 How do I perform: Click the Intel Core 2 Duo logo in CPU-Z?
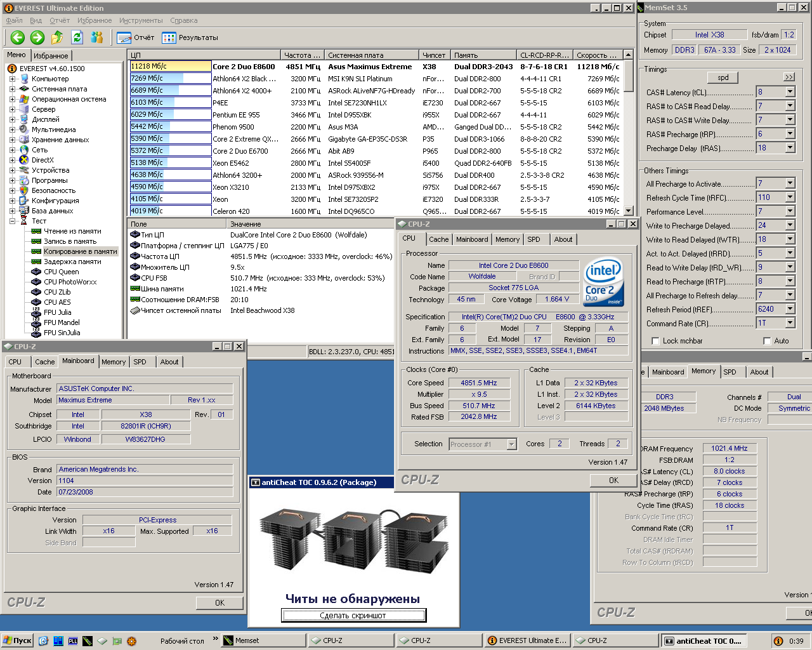[x=603, y=282]
